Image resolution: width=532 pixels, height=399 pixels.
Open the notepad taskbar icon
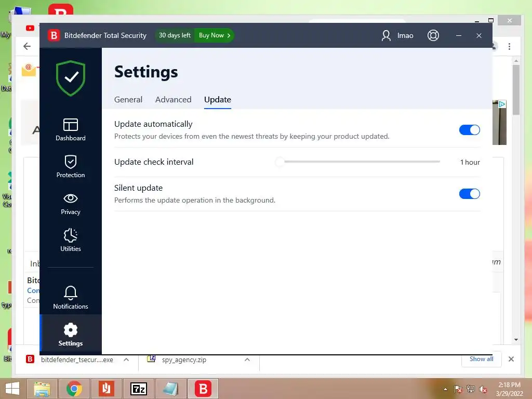[170, 389]
